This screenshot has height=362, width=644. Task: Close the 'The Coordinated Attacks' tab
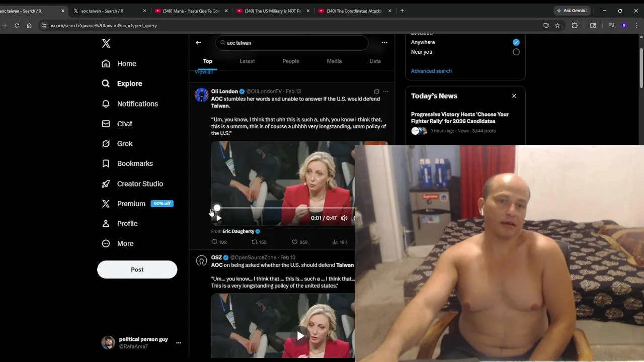click(x=389, y=11)
